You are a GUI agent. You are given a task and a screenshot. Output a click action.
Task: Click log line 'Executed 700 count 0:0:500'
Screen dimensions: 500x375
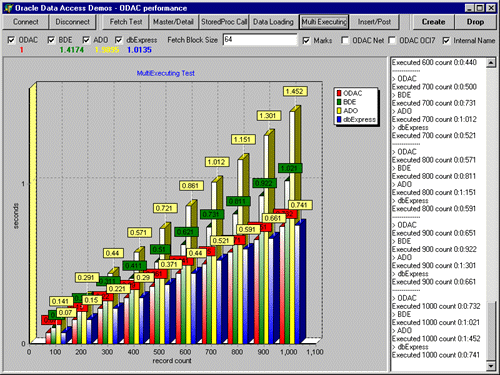(x=434, y=87)
